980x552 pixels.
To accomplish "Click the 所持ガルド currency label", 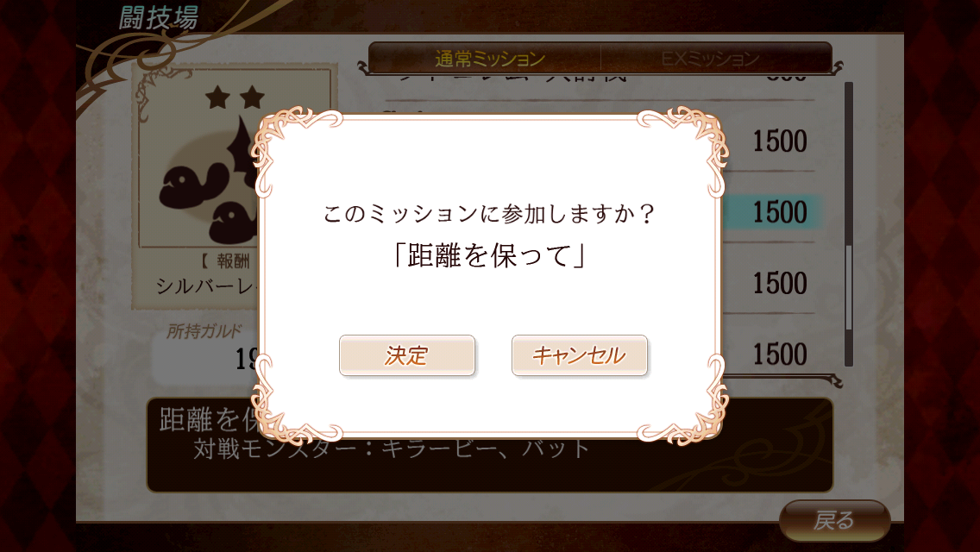I will point(204,331).
